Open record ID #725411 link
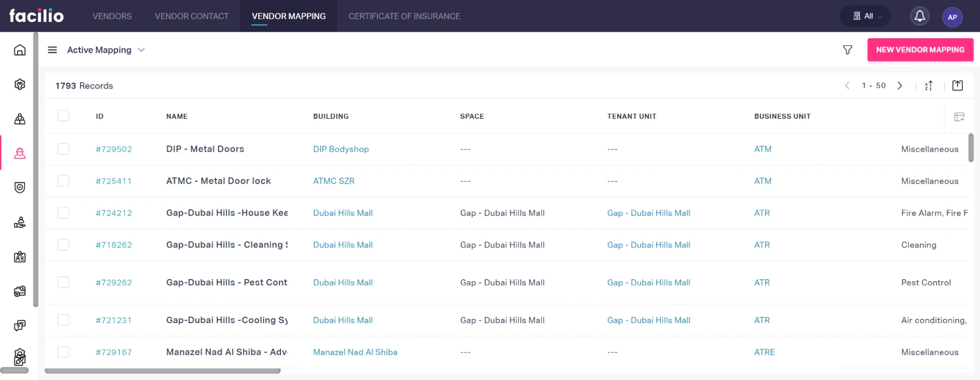The width and height of the screenshot is (980, 380). click(114, 181)
